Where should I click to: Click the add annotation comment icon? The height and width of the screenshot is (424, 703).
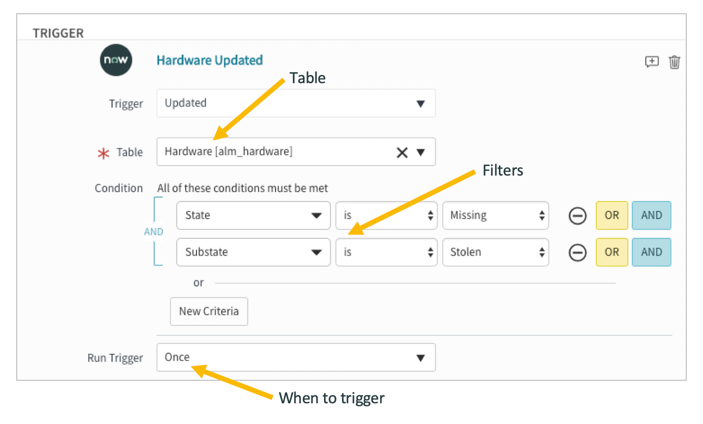click(651, 62)
